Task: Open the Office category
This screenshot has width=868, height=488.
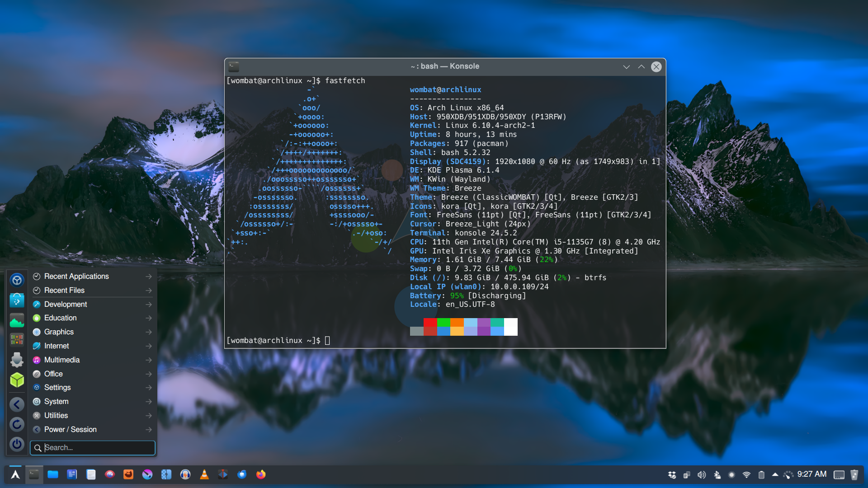Action: (92, 374)
